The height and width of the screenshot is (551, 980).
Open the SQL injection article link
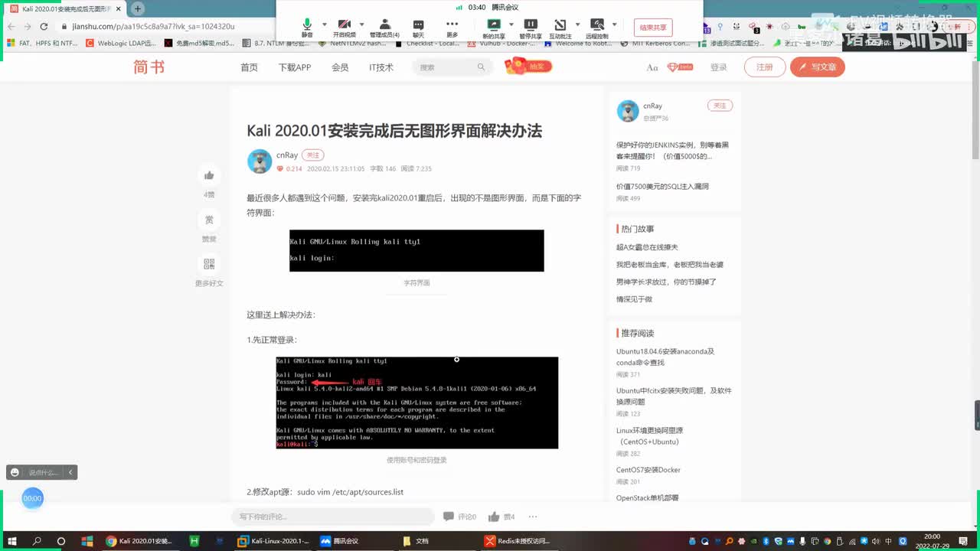[662, 186]
